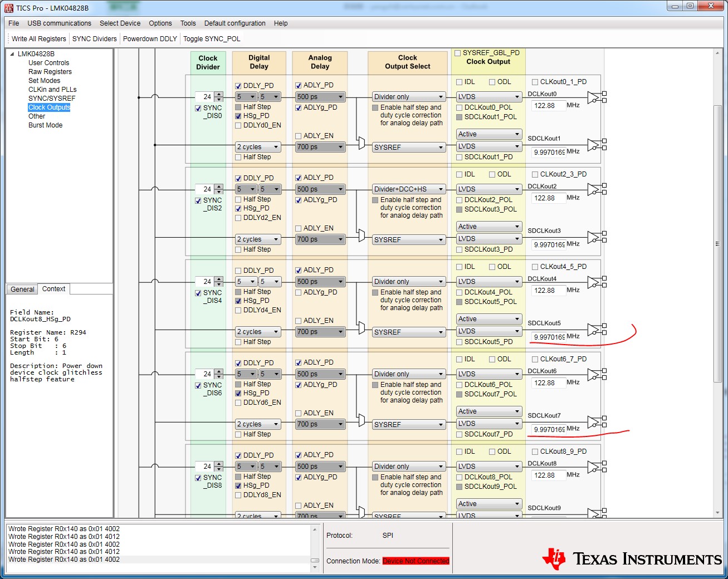Increment the clock divider beside SYNC_DIS4
Screen dimensions: 728x579
pos(218,279)
